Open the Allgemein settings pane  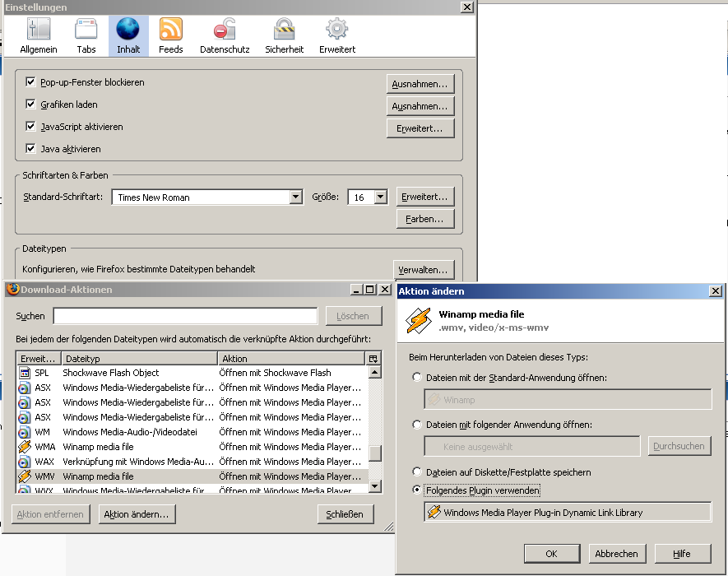click(x=39, y=37)
